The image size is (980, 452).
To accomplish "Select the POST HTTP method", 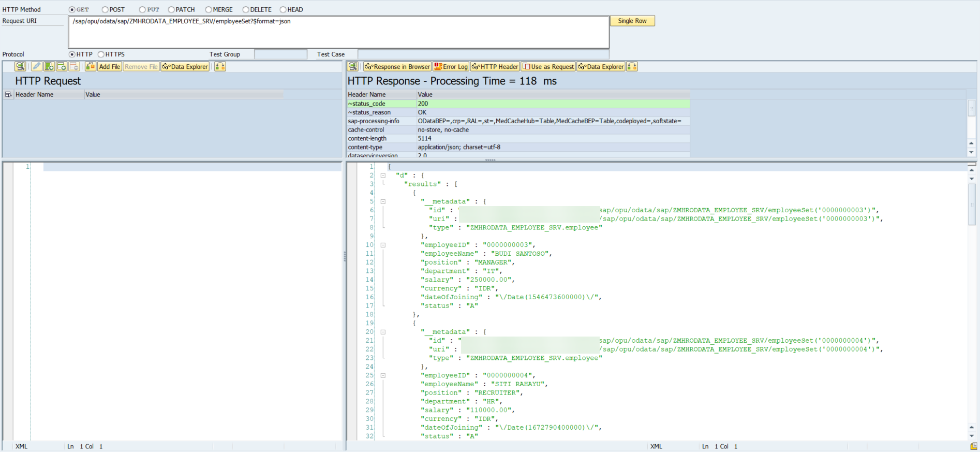I will 105,10.
